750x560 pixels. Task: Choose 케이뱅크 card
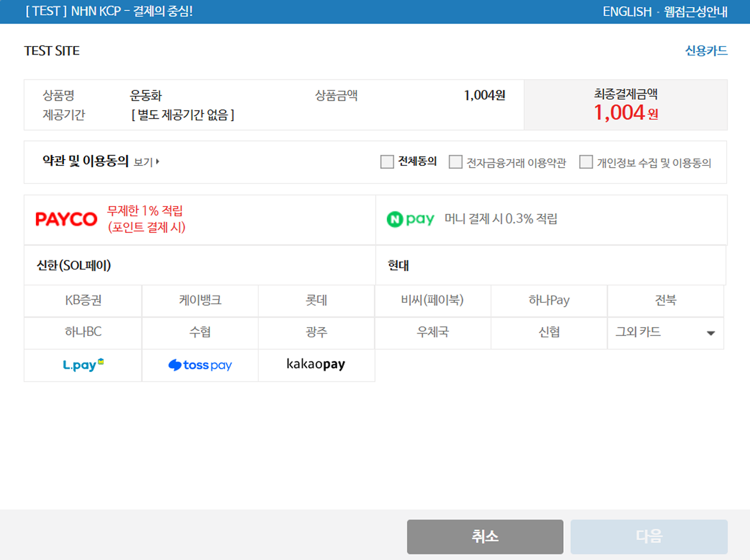point(200,301)
